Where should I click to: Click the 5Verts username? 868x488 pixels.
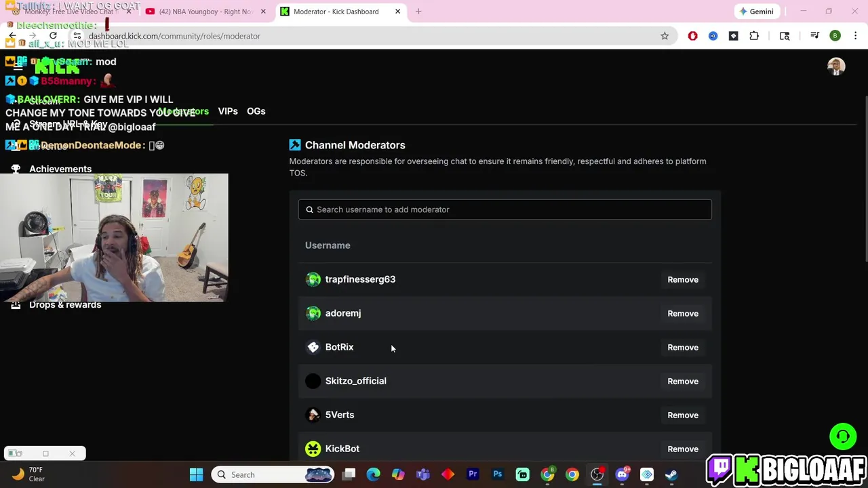[340, 415]
